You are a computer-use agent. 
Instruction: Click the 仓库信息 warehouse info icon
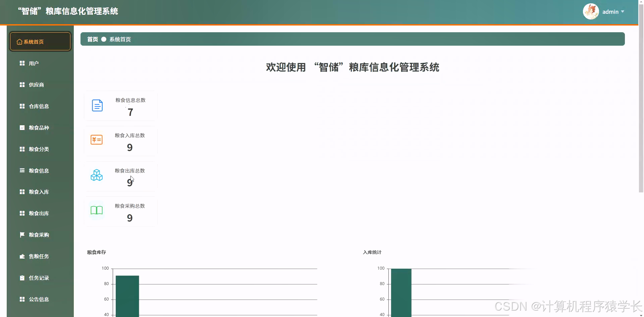22,106
